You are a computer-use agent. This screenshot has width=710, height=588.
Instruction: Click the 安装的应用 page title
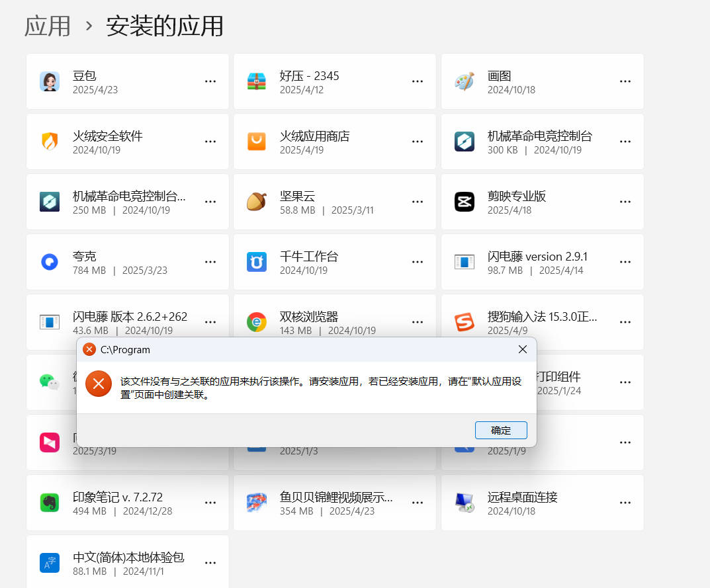pos(165,26)
